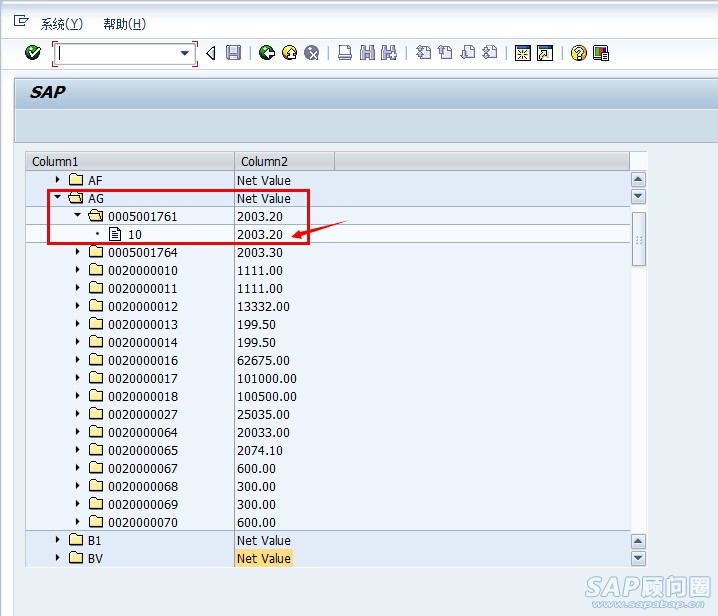Select tree item 0020000068
The image size is (718, 616).
[143, 486]
